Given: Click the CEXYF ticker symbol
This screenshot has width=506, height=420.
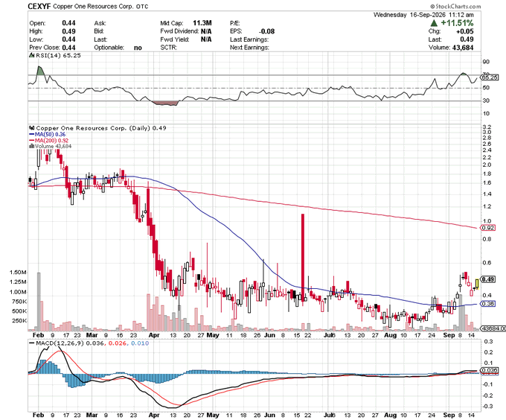Looking at the screenshot, I should click(39, 6).
